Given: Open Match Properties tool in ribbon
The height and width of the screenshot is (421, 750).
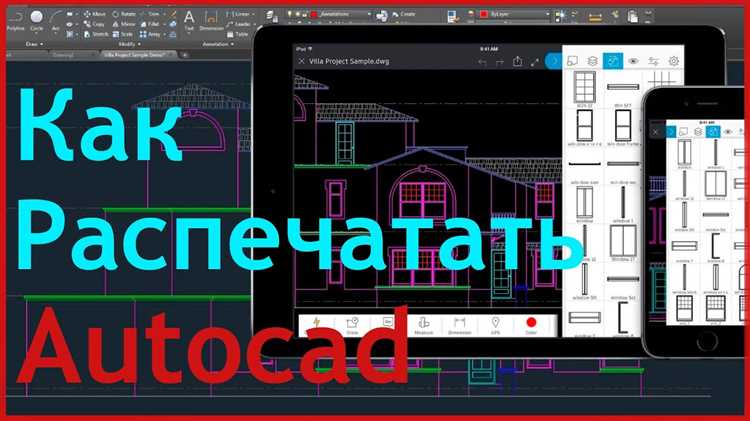Looking at the screenshot, I should (x=452, y=17).
